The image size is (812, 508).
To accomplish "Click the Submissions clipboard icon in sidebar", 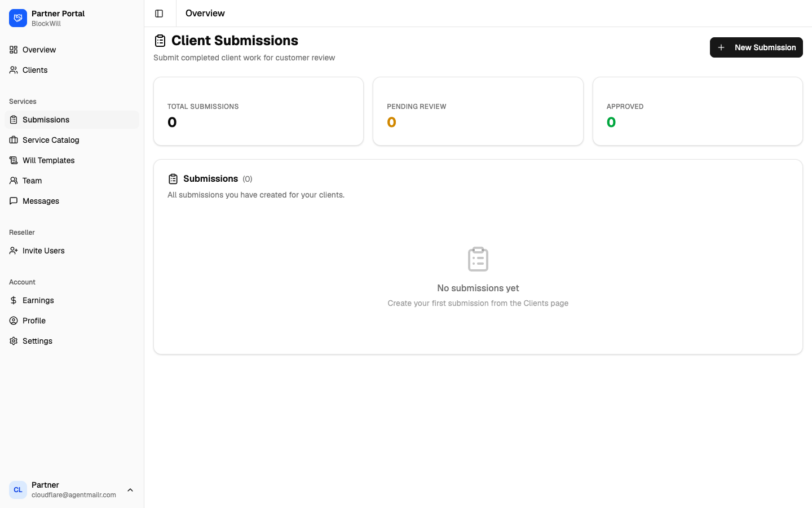I will tap(14, 120).
